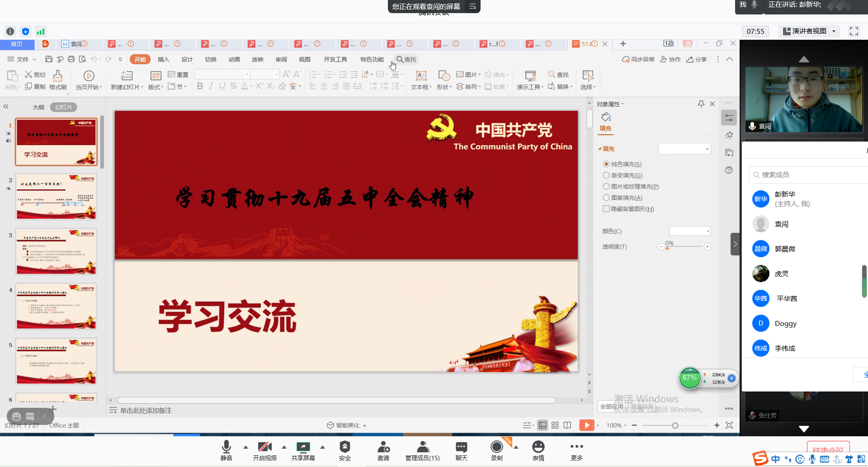Open the share screen control
This screenshot has height=467, width=868.
tap(303, 447)
